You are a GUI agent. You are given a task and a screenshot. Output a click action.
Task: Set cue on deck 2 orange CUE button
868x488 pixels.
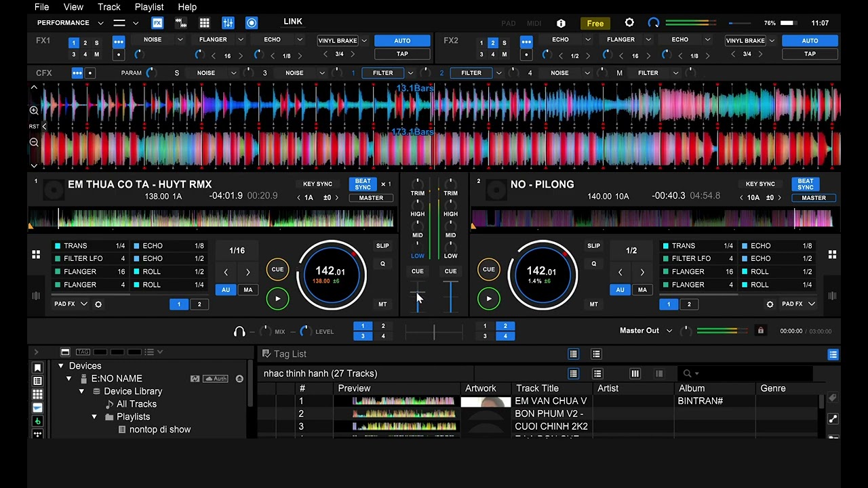488,269
